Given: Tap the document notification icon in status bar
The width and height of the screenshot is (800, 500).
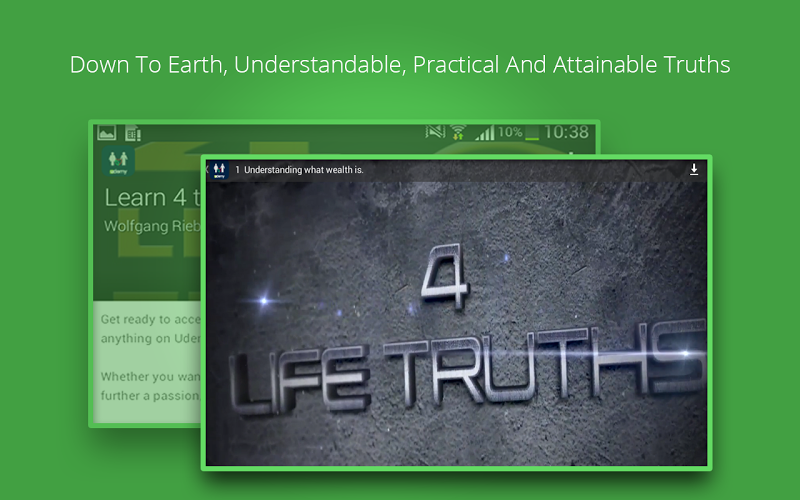Looking at the screenshot, I should tap(133, 133).
